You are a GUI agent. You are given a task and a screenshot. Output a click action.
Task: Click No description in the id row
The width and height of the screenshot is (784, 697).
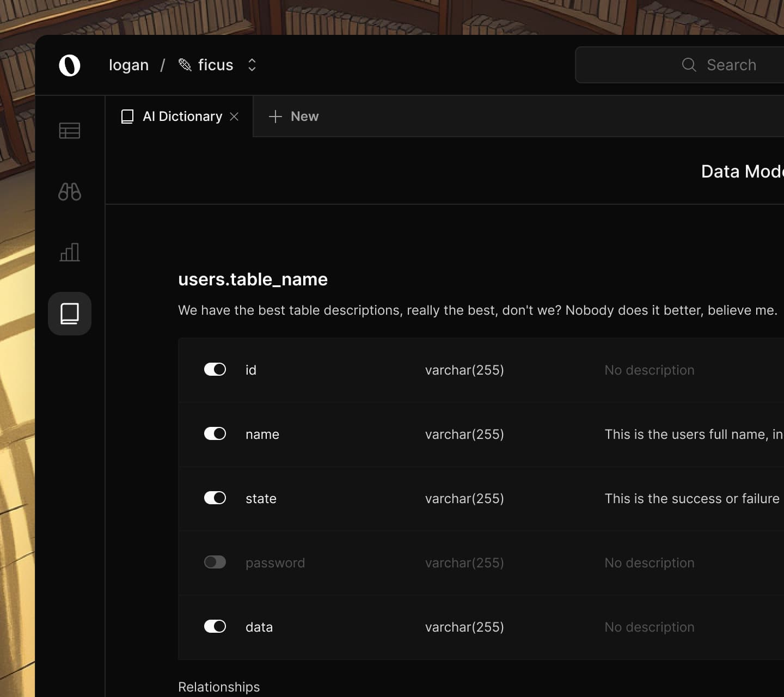click(x=650, y=370)
